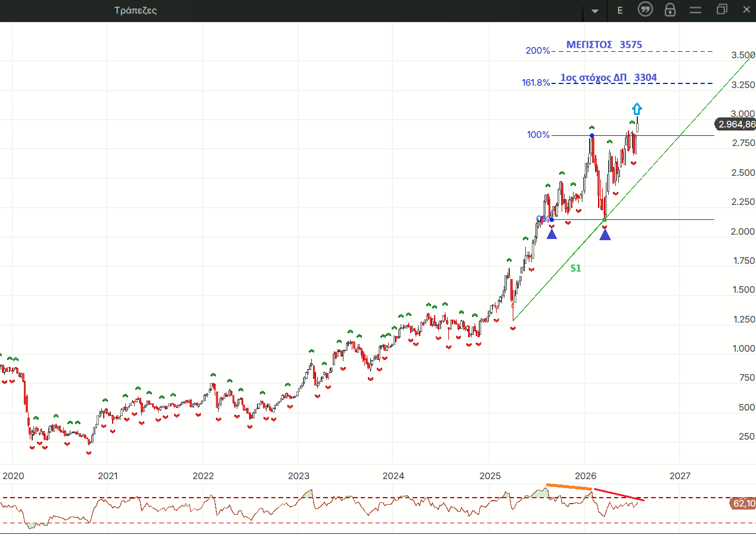Close the Τράπεζες chart window
Viewport: 756px width, 534px height.
746,9
